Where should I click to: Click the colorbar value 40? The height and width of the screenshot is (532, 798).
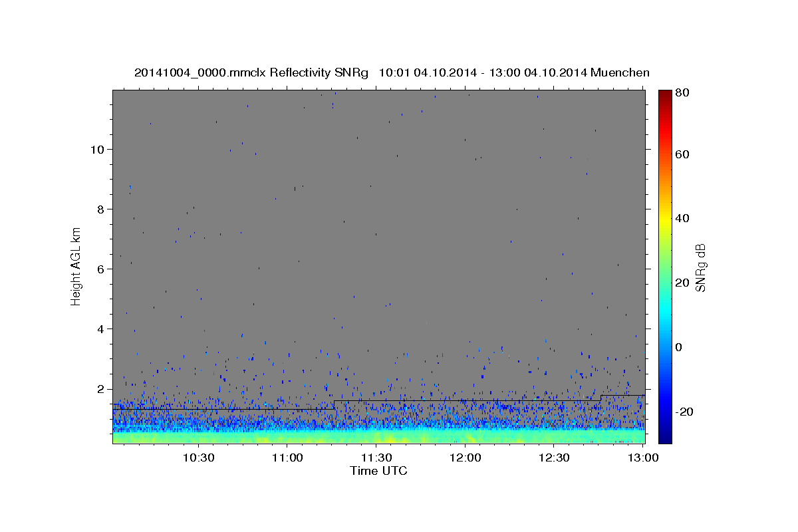pyautogui.click(x=682, y=218)
